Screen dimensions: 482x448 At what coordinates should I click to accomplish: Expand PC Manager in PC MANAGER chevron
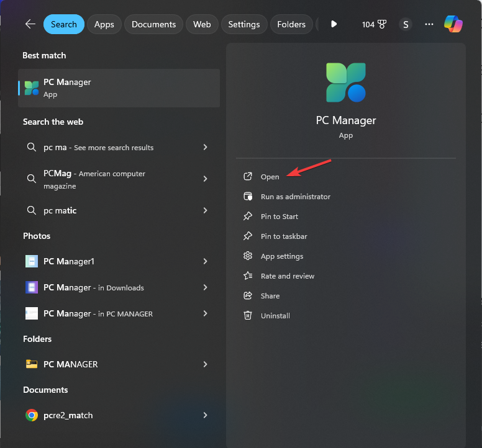tap(205, 313)
